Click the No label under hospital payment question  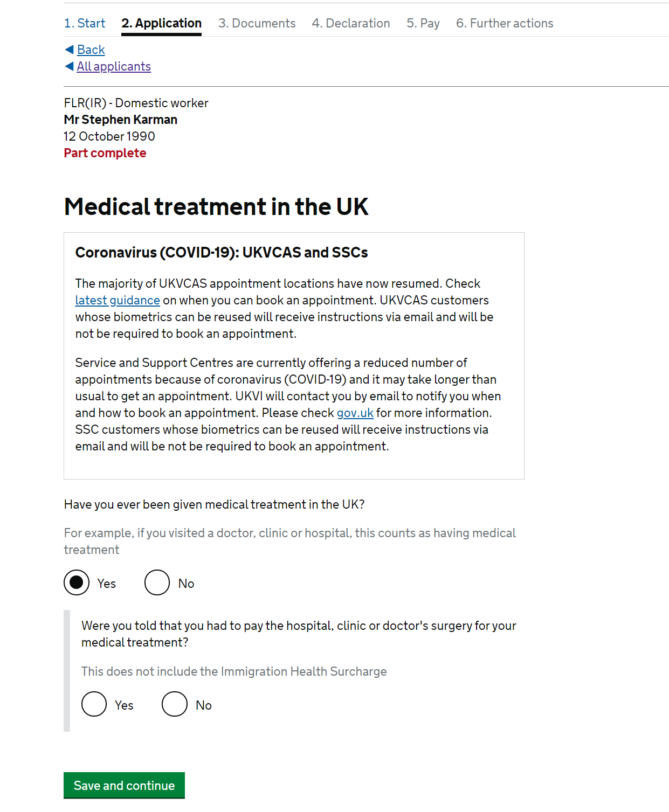coord(204,705)
